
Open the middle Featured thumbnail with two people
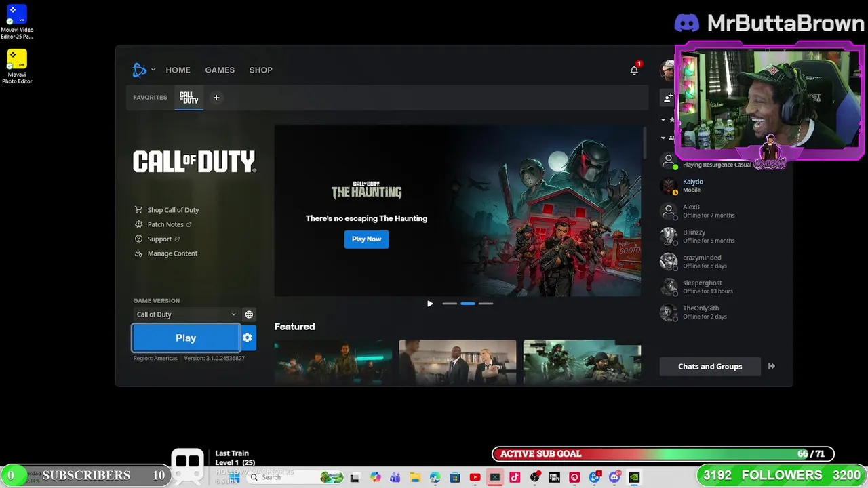pyautogui.click(x=458, y=363)
